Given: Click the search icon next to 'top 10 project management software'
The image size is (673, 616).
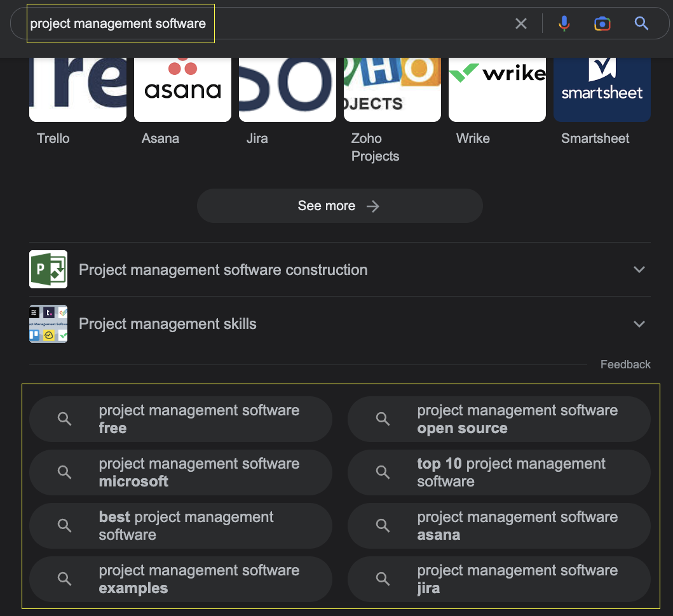Looking at the screenshot, I should coord(382,472).
